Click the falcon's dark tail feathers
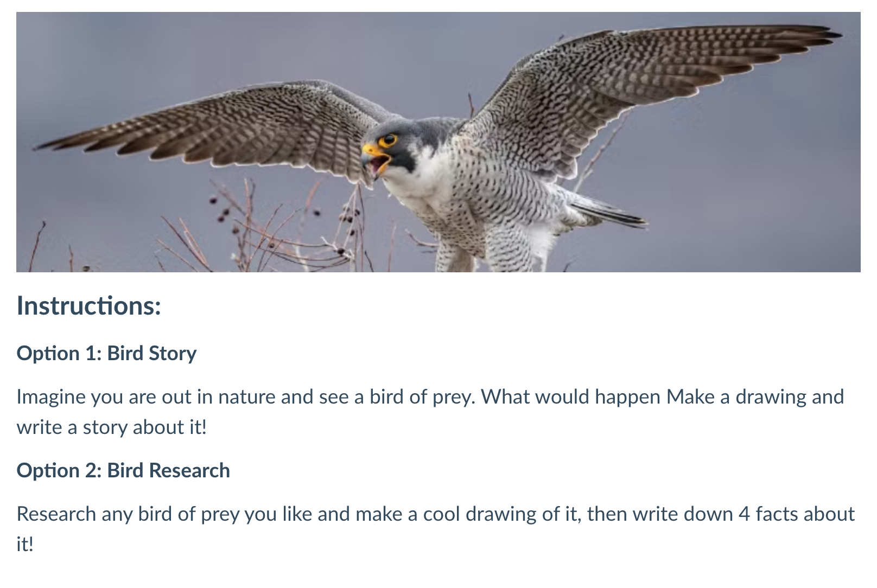This screenshot has width=877, height=588. [611, 212]
